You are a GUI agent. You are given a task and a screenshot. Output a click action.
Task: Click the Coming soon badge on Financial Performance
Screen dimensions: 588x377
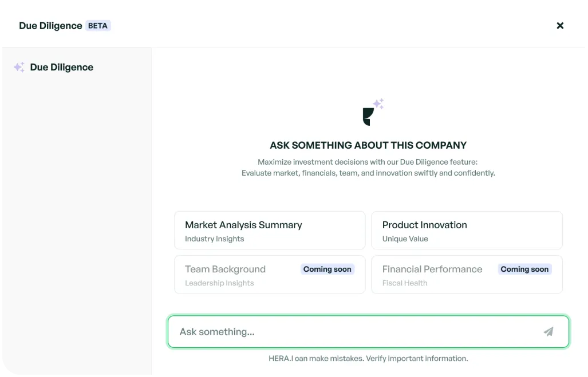(524, 269)
